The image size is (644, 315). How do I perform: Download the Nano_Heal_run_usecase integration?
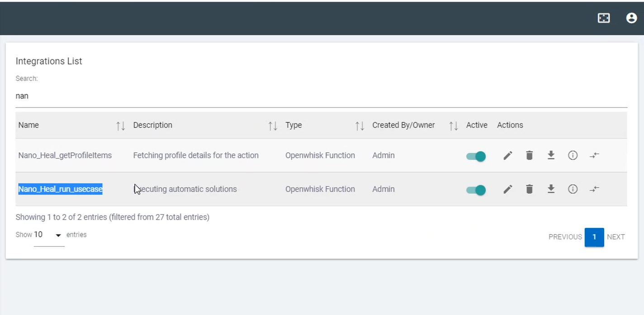coord(551,189)
